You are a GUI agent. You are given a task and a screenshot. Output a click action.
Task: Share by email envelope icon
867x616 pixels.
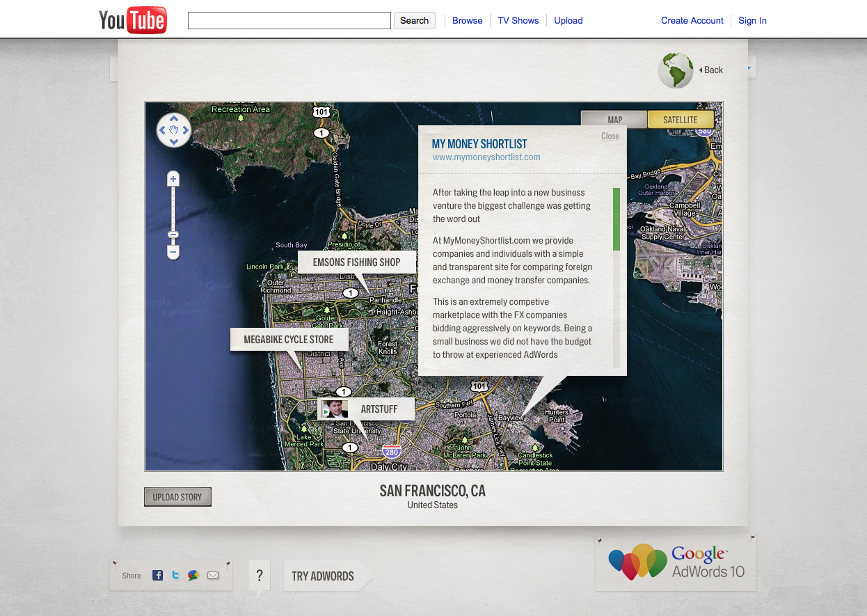tap(213, 576)
